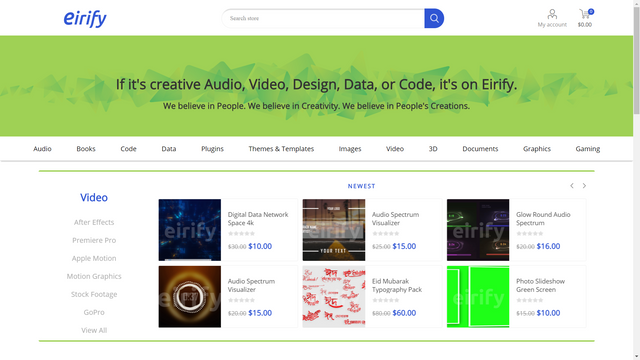
Task: Open $20.00 Audio Spectrum Visualizer ring thumbnail
Action: pyautogui.click(x=190, y=297)
